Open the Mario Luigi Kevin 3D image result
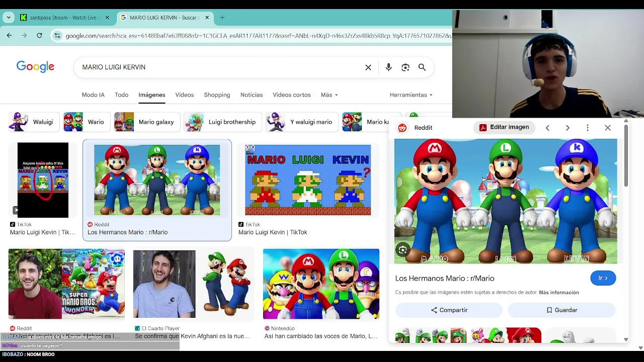The image size is (644, 362). pyautogui.click(x=157, y=180)
